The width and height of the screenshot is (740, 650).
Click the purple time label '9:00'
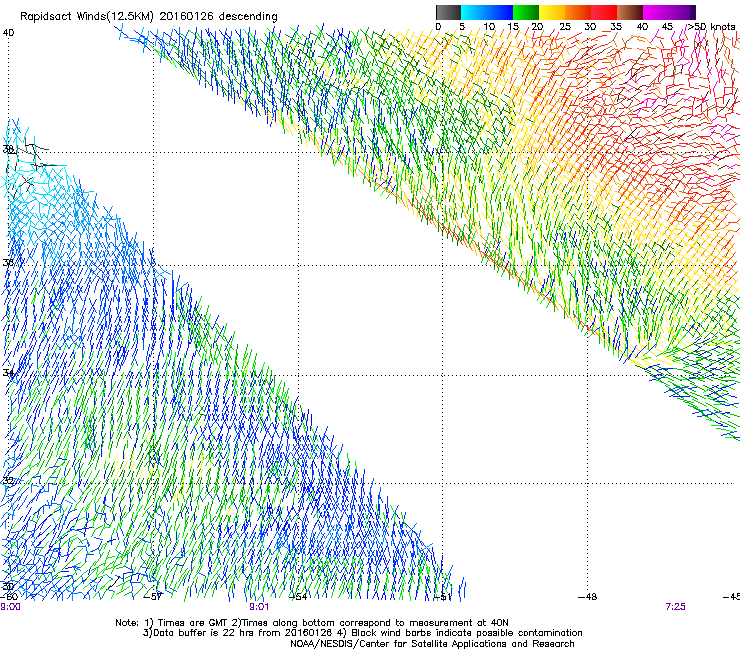click(10, 607)
